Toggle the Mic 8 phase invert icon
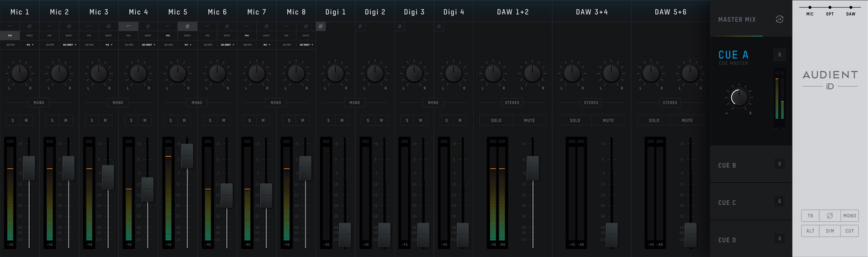Image resolution: width=868 pixels, height=257 pixels. pyautogui.click(x=306, y=27)
